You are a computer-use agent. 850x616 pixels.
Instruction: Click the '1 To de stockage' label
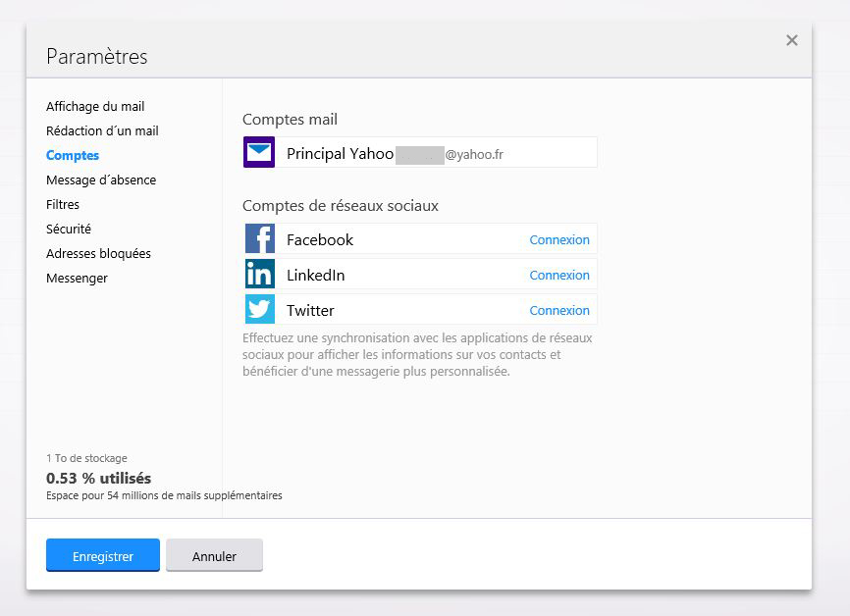[x=86, y=458]
